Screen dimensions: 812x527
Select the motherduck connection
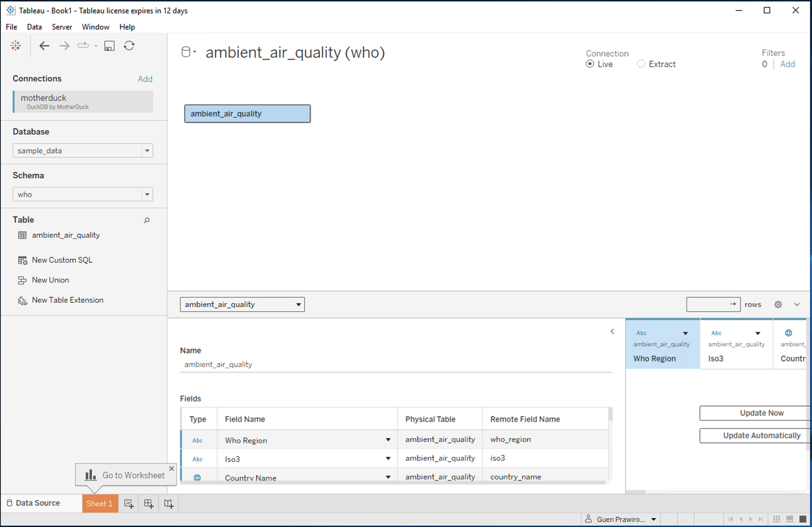[x=83, y=102]
